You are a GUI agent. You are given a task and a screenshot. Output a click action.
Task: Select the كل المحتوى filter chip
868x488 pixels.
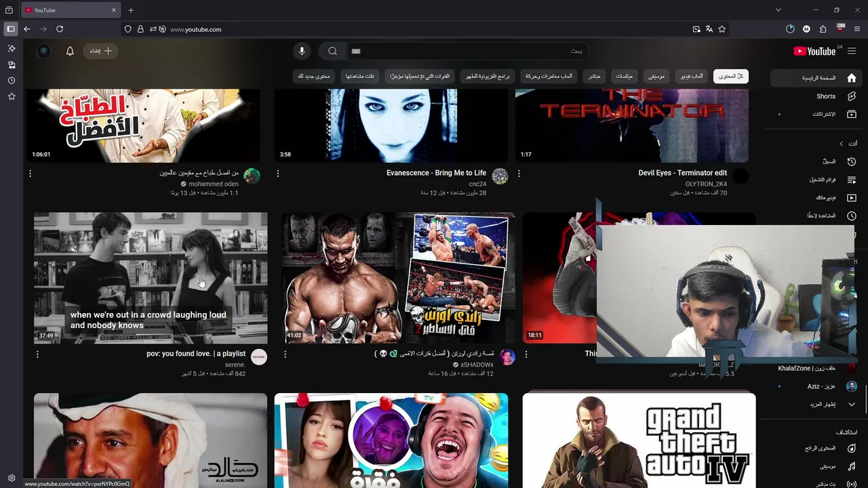pyautogui.click(x=731, y=77)
